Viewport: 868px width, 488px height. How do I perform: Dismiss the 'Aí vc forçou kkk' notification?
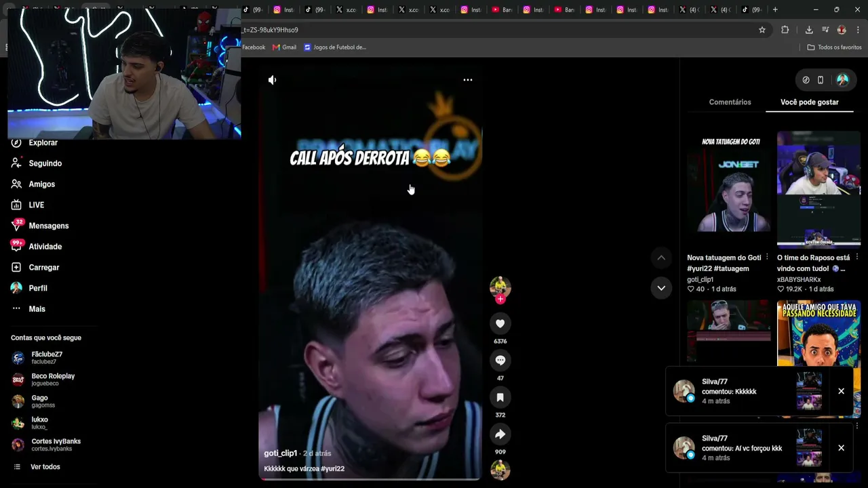pos(841,448)
